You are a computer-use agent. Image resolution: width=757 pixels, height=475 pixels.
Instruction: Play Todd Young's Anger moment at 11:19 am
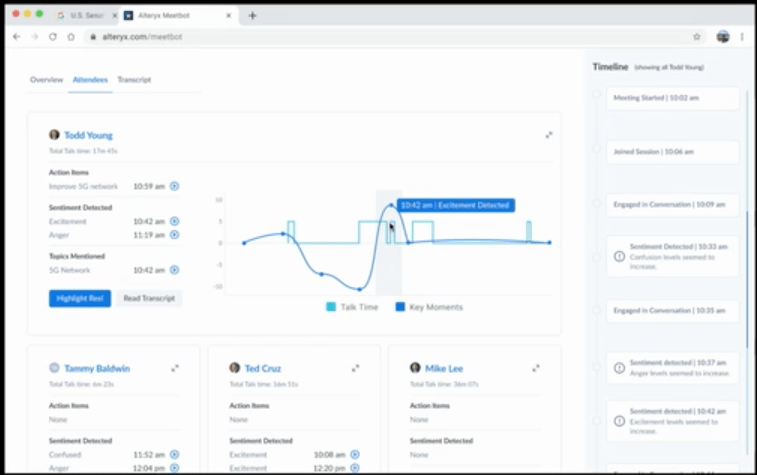174,235
